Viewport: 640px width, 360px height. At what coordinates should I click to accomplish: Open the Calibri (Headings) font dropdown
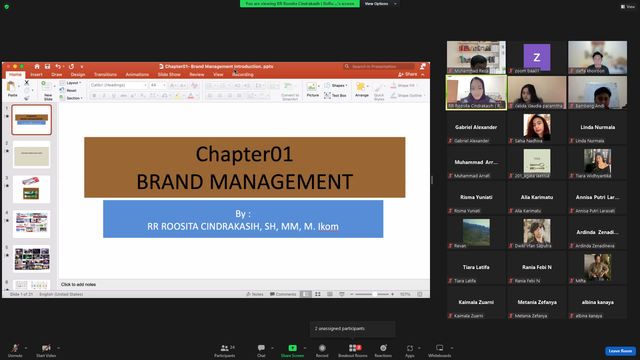click(118, 85)
